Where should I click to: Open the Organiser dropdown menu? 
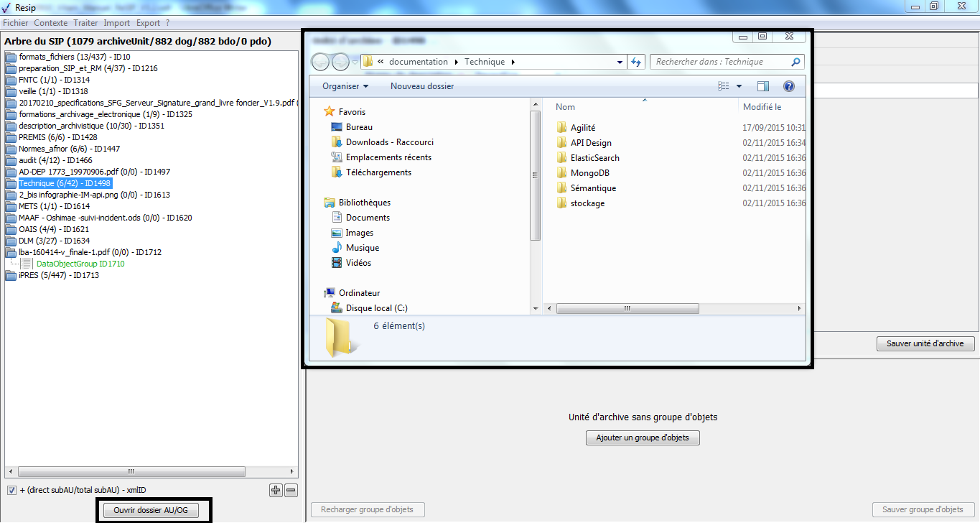[x=345, y=86]
